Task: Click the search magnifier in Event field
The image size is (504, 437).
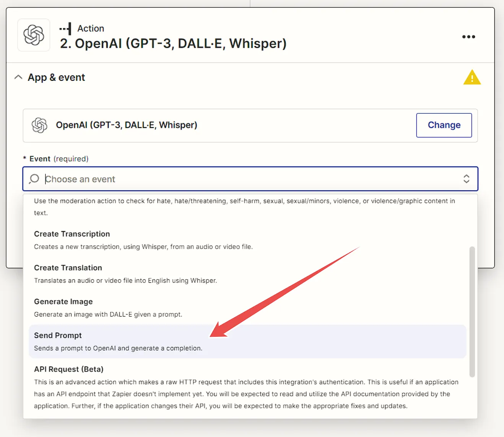Action: click(34, 179)
